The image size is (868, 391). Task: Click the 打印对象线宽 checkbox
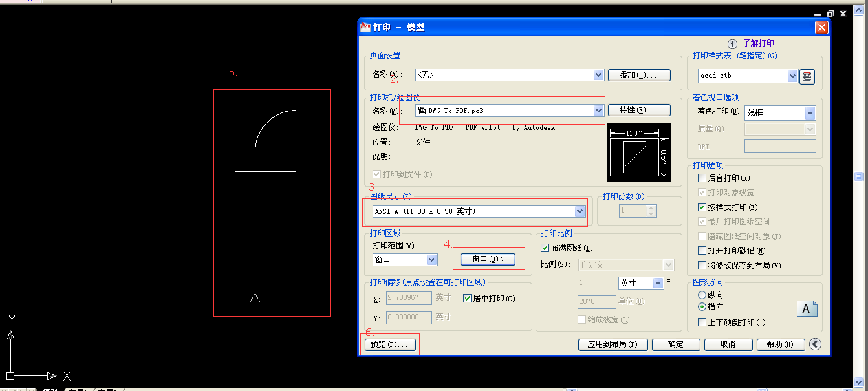point(702,193)
